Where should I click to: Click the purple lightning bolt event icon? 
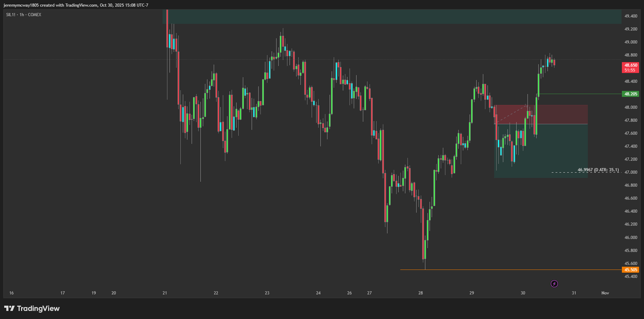point(554,283)
